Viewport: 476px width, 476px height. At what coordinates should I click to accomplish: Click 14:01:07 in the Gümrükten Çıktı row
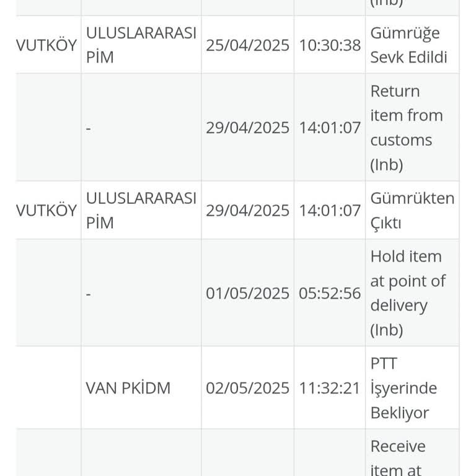330,210
